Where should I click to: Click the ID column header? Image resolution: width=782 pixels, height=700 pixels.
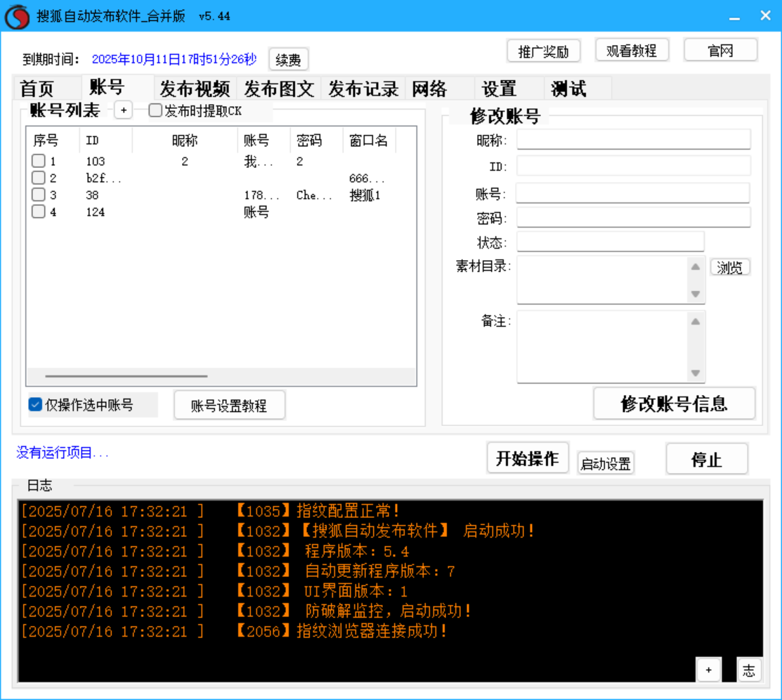[105, 140]
